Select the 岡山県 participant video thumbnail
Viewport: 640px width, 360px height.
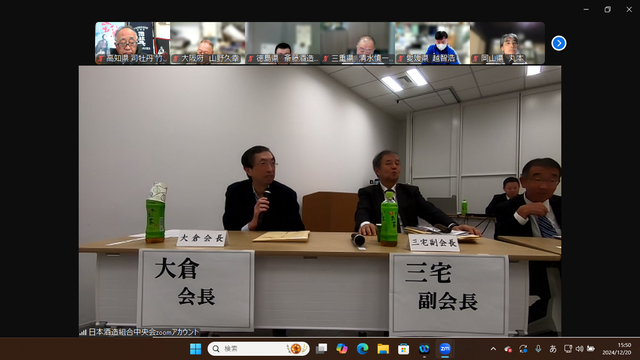(x=507, y=43)
